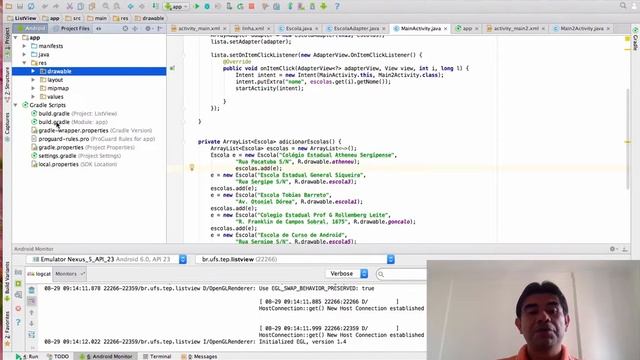Click the ListView breadcrumb
The width and height of the screenshot is (640, 360).
pos(22,18)
